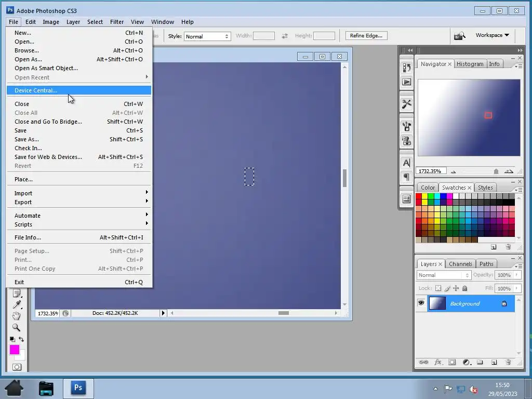Viewport: 532px width, 399px height.
Task: Choose Device Central from File menu
Action: point(79,90)
